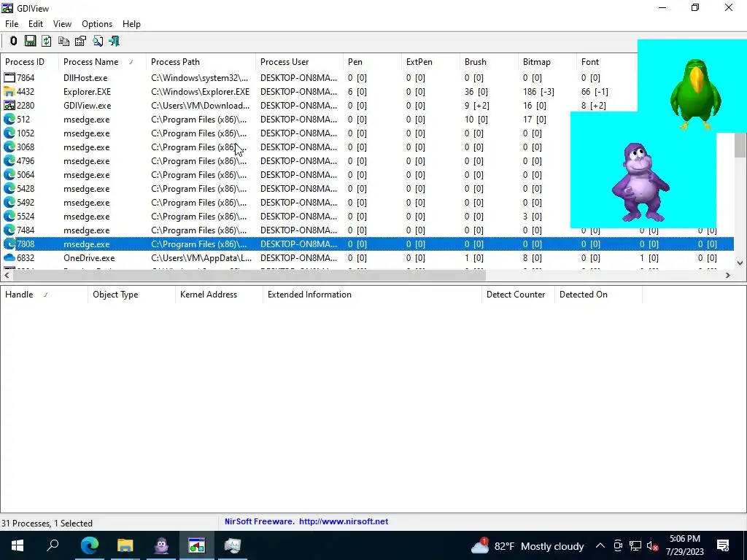Select the Explorer.EXE process name

coord(88,91)
